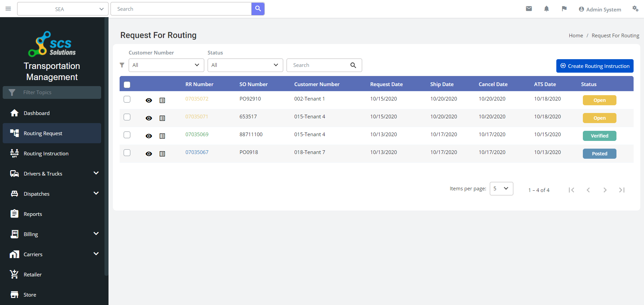Click Create Routing Instruction button
The height and width of the screenshot is (305, 644).
pyautogui.click(x=595, y=66)
